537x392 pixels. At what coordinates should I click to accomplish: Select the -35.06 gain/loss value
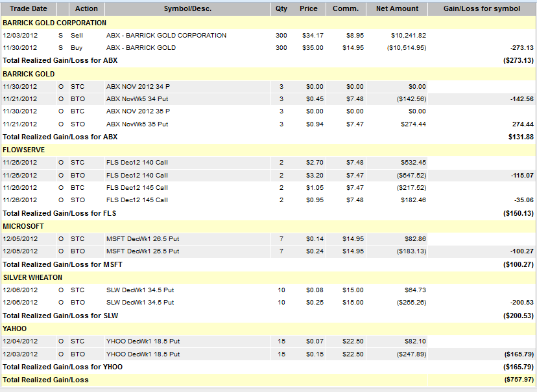523,200
